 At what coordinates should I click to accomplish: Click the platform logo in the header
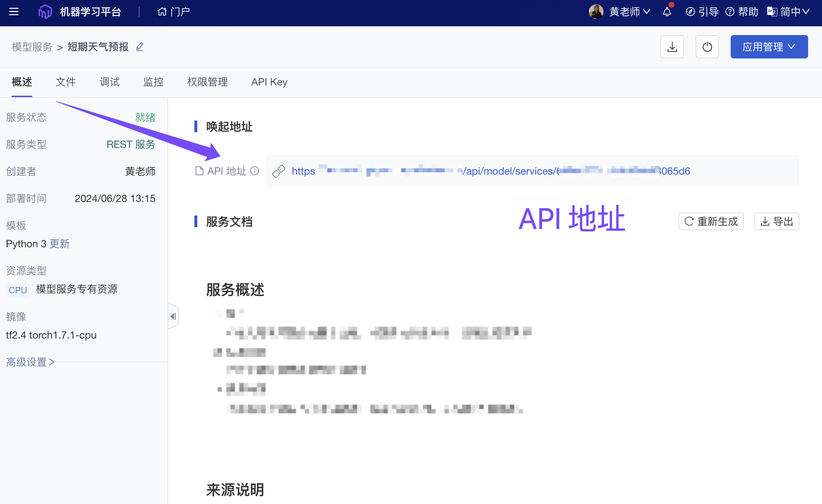pyautogui.click(x=45, y=12)
